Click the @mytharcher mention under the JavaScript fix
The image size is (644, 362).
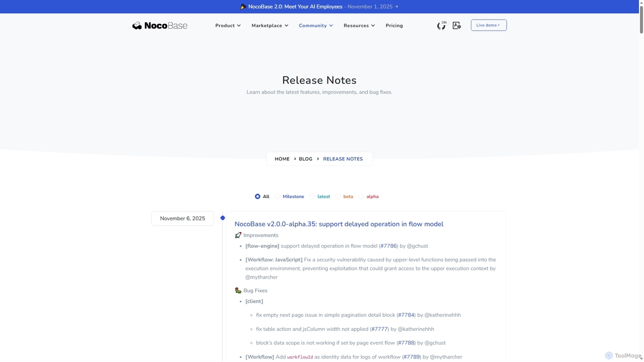pyautogui.click(x=262, y=277)
